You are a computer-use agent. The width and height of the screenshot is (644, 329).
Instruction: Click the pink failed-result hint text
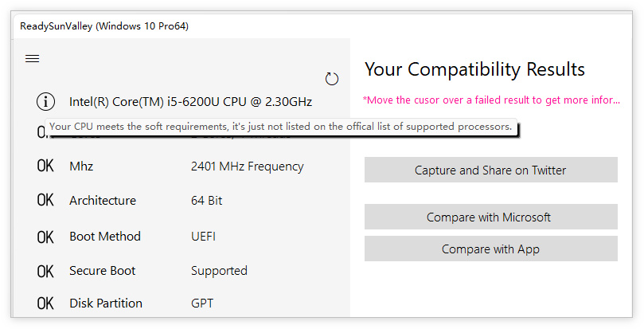pos(490,100)
